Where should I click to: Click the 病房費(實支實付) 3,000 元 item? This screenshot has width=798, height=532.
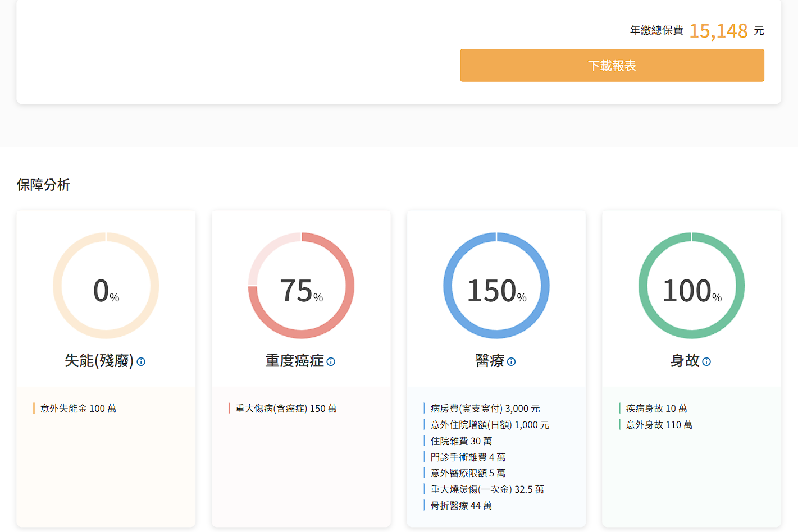pos(485,409)
